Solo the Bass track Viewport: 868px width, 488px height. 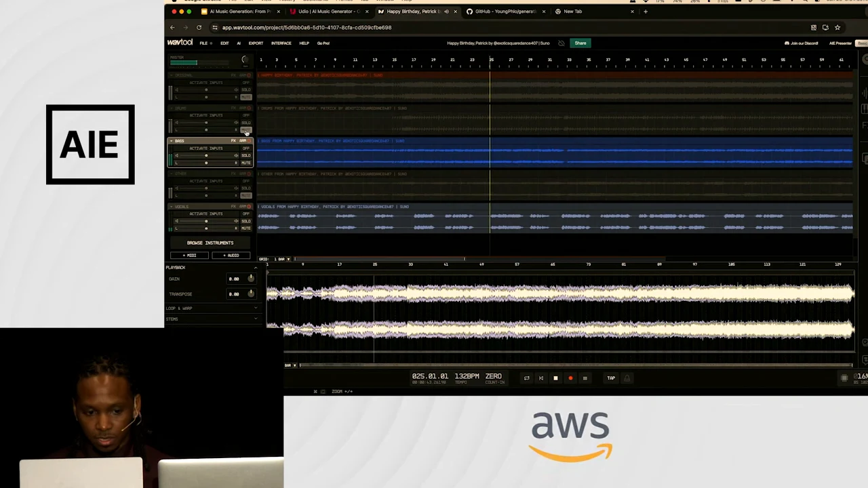pyautogui.click(x=245, y=155)
